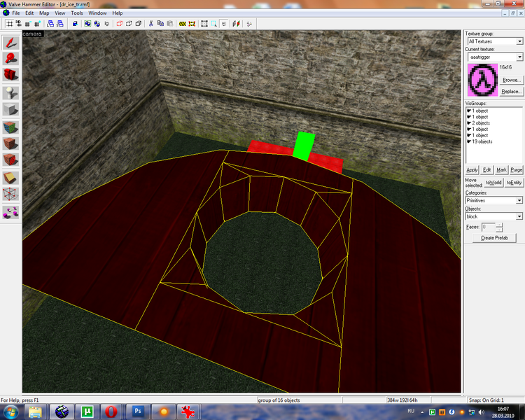The width and height of the screenshot is (525, 420).
Task: Toggle the texture lock 'tl' button
Action: point(224,24)
